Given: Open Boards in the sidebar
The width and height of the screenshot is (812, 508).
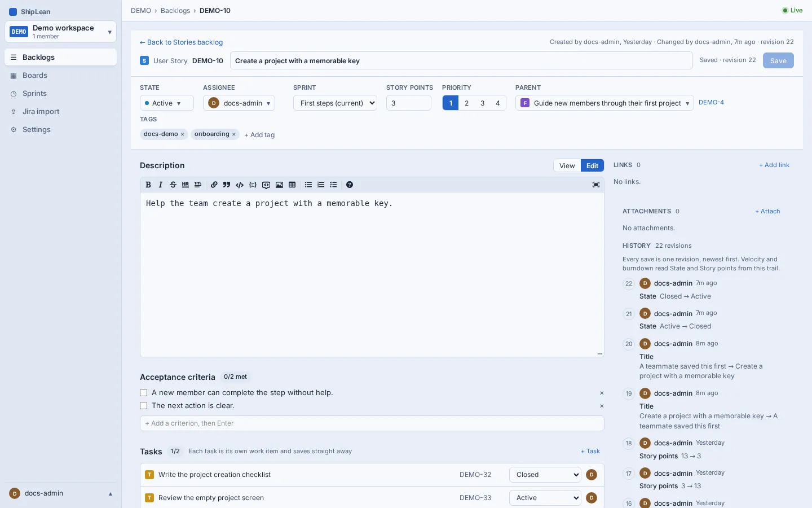Looking at the screenshot, I should pyautogui.click(x=60, y=75).
